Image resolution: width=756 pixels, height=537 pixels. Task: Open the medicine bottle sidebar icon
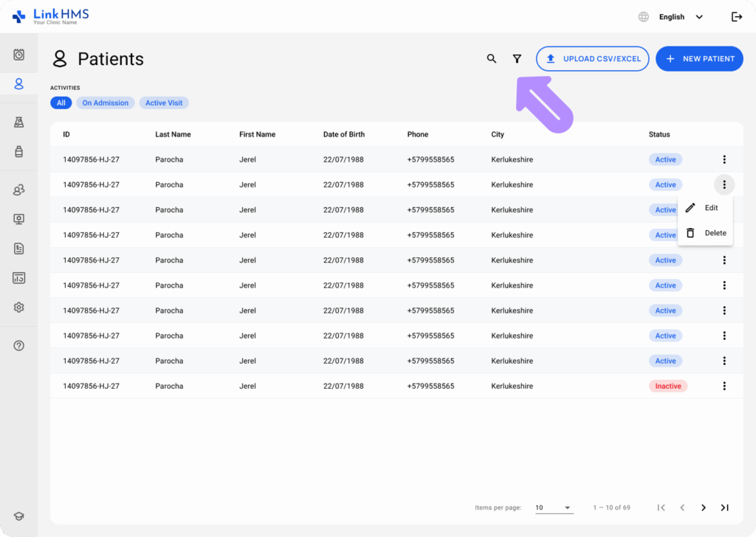coord(19,151)
